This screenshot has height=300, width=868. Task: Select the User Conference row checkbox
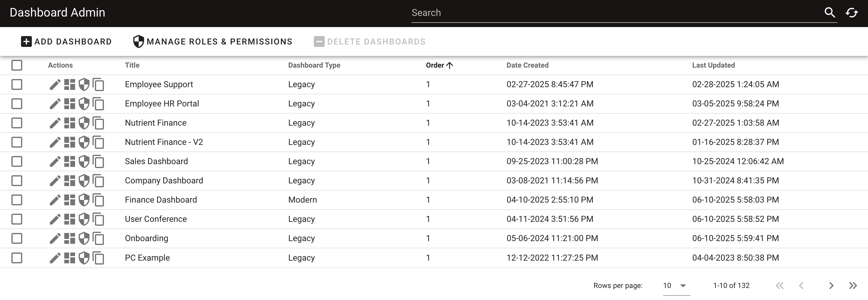click(17, 219)
